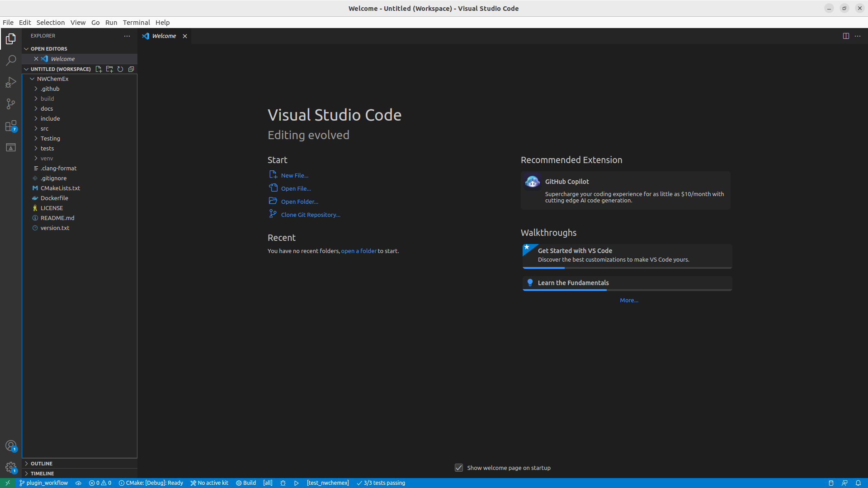868x488 pixels.
Task: Close the Welcome tab
Action: [185, 36]
